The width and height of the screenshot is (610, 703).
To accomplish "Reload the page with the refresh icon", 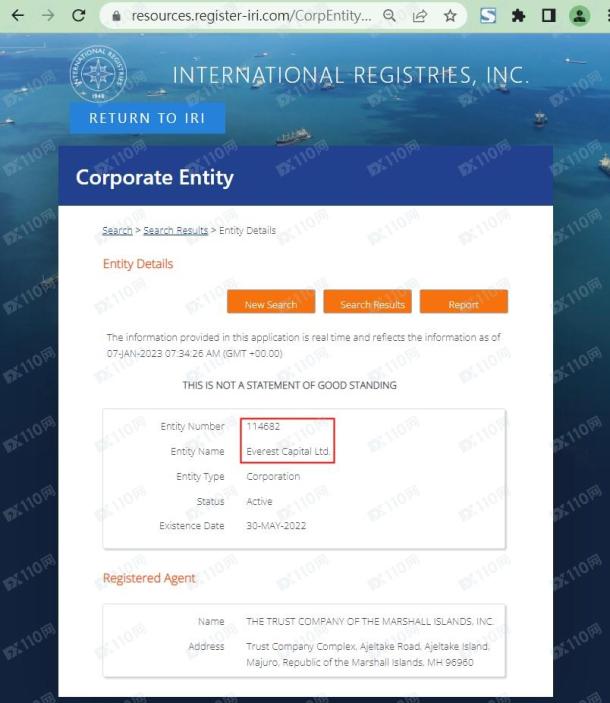I will tap(79, 16).
